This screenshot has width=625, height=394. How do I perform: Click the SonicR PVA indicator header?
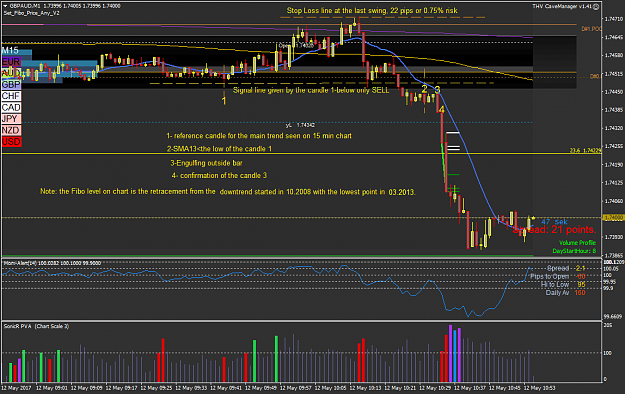click(x=36, y=326)
